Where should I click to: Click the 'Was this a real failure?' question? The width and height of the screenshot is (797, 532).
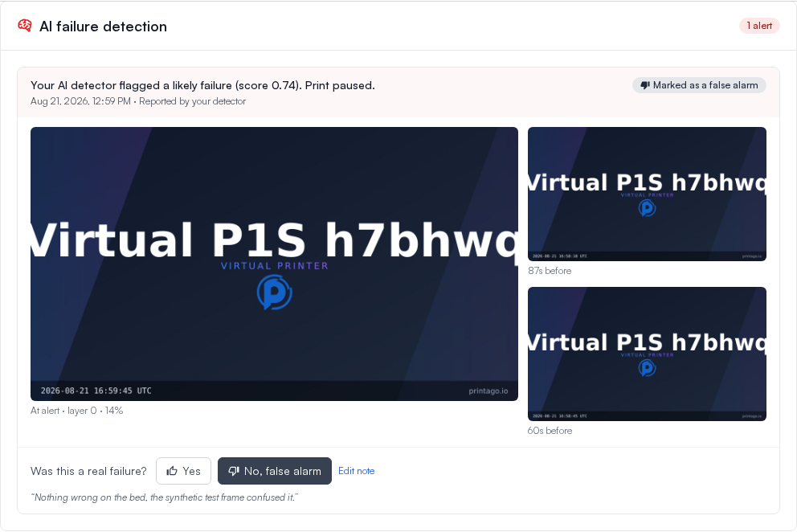pyautogui.click(x=88, y=471)
